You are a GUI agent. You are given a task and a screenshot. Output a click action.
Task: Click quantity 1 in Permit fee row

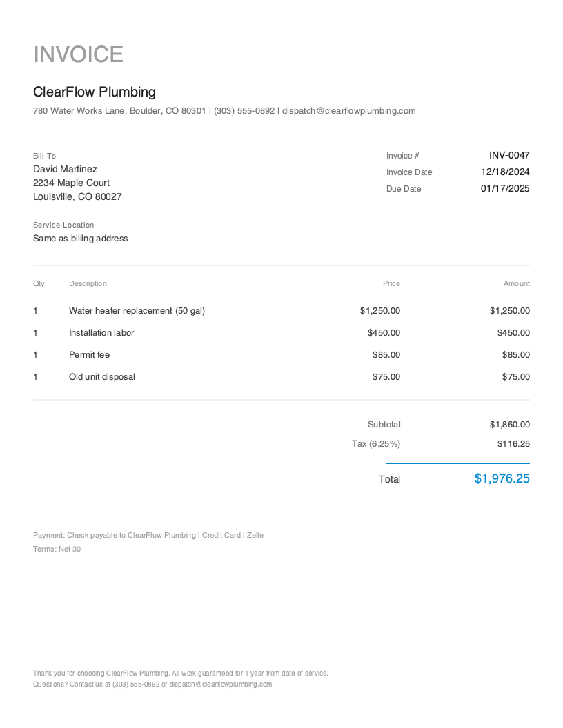pyautogui.click(x=35, y=355)
